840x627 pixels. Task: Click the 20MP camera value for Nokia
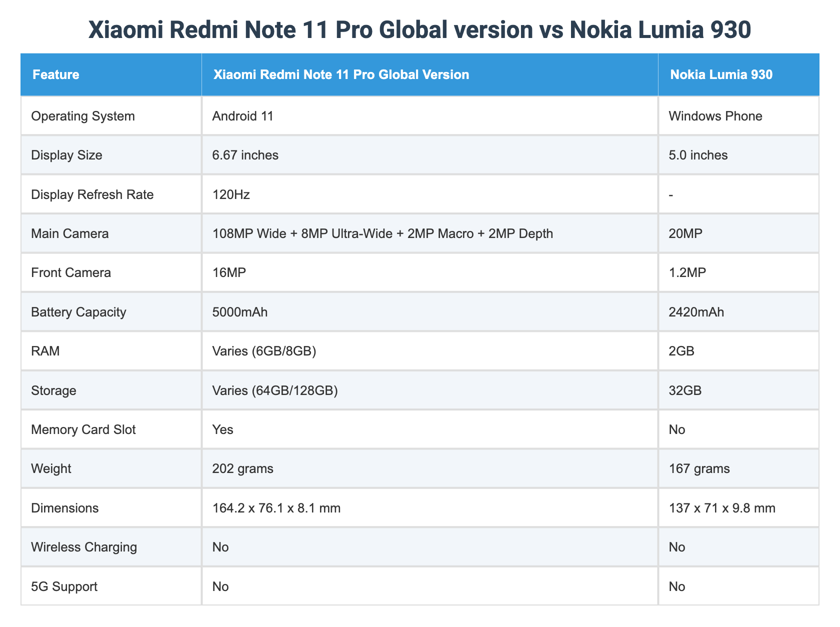(686, 233)
